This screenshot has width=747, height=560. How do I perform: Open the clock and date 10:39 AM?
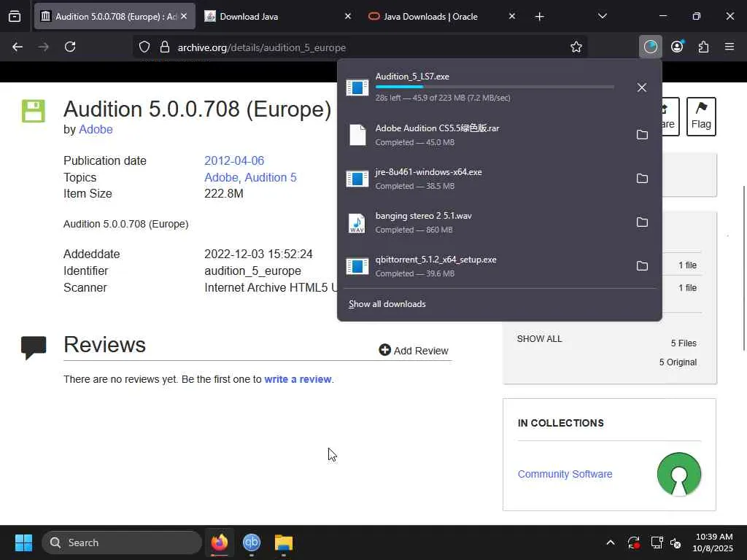tap(713, 542)
